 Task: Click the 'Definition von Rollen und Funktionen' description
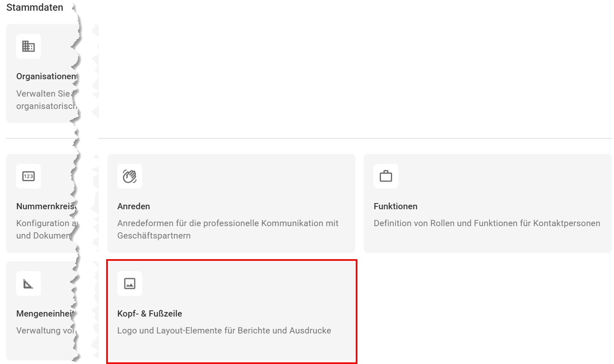tap(487, 223)
